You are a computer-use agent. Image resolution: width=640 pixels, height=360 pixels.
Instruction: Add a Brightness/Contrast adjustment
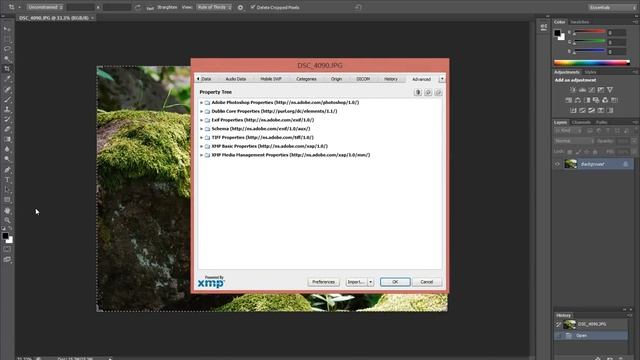573,90
